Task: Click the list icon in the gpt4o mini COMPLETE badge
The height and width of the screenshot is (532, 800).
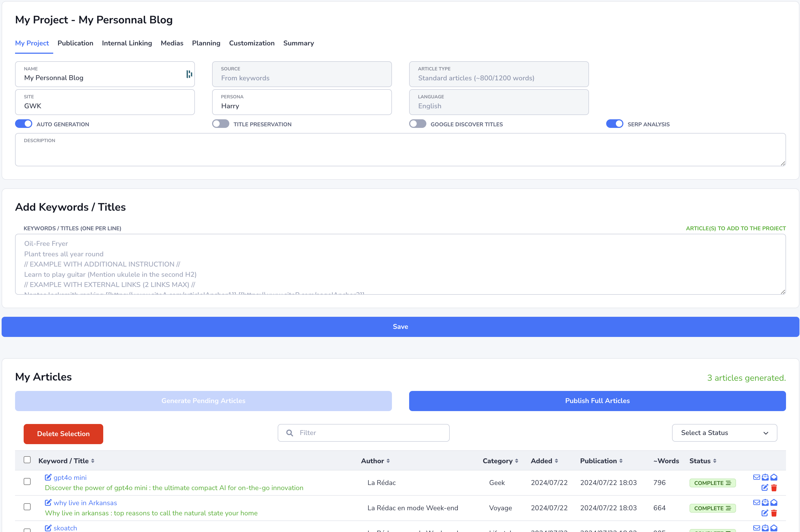Action: coord(728,483)
